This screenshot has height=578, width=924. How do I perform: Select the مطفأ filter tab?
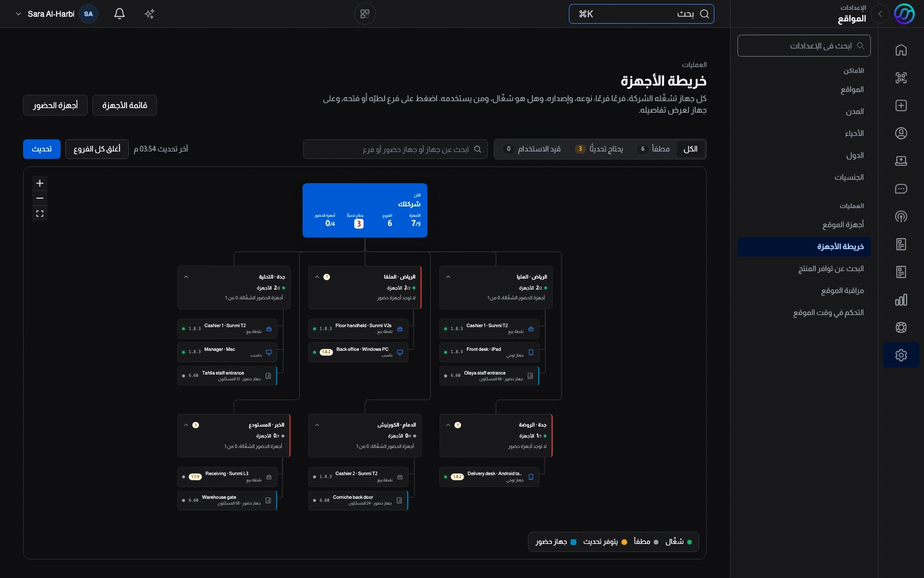point(654,149)
